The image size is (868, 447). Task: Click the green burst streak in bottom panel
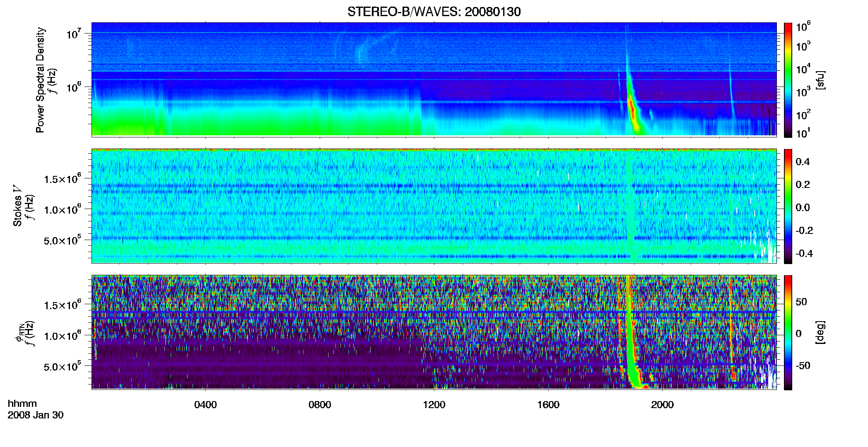pyautogui.click(x=631, y=339)
